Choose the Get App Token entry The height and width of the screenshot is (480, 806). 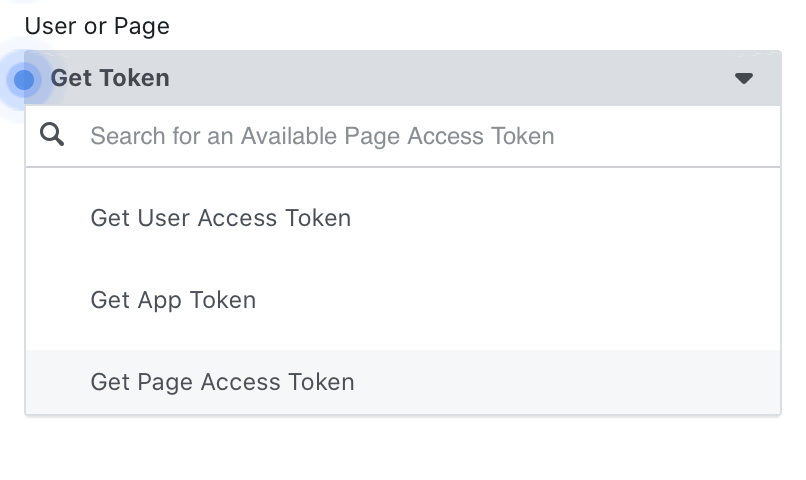(x=403, y=300)
